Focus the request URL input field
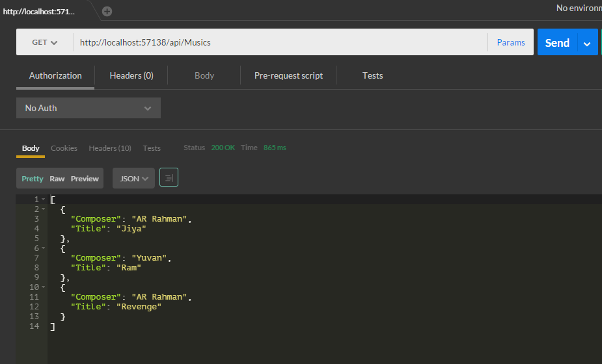Screen dimensions: 602x364 (280, 42)
